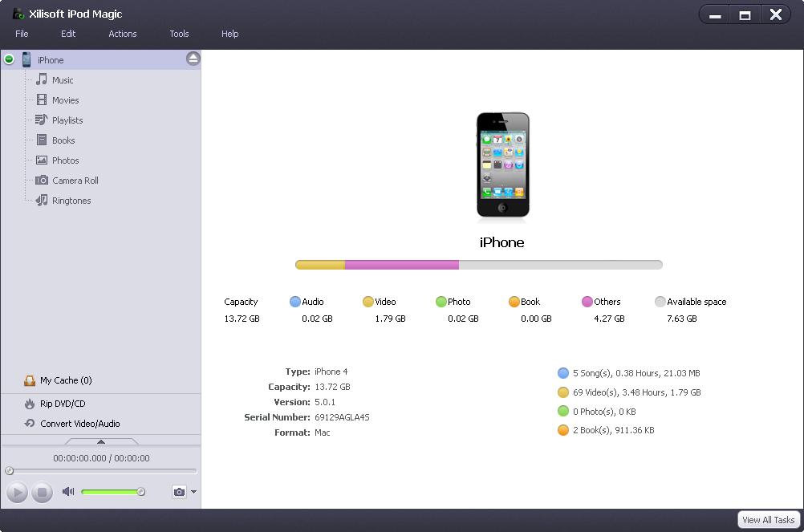This screenshot has width=804, height=532.
Task: Click the My Cache box icon
Action: tap(30, 380)
